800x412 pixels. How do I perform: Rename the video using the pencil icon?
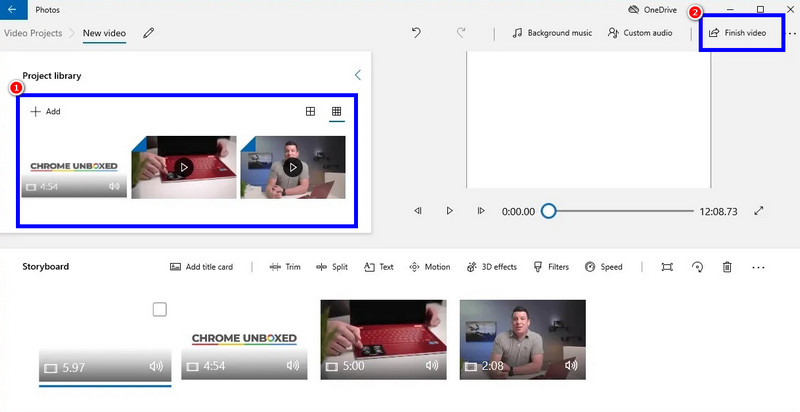click(x=149, y=33)
